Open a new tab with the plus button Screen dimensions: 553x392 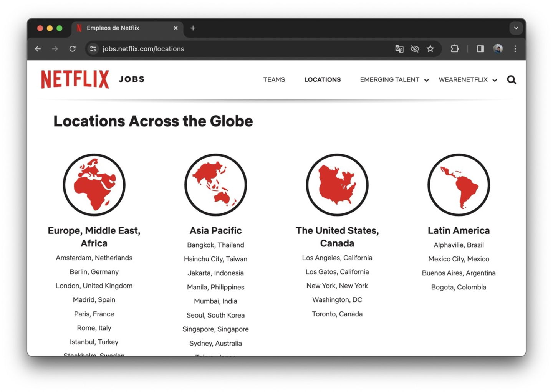click(193, 28)
